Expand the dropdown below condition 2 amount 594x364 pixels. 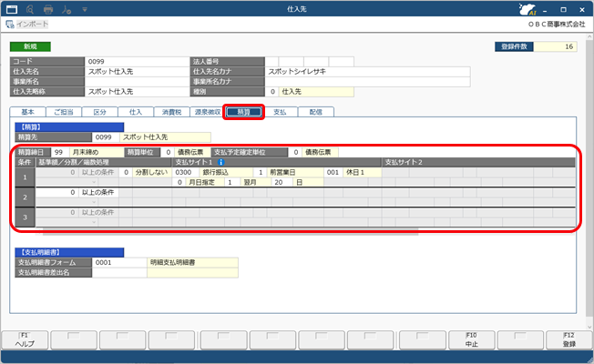tap(94, 202)
